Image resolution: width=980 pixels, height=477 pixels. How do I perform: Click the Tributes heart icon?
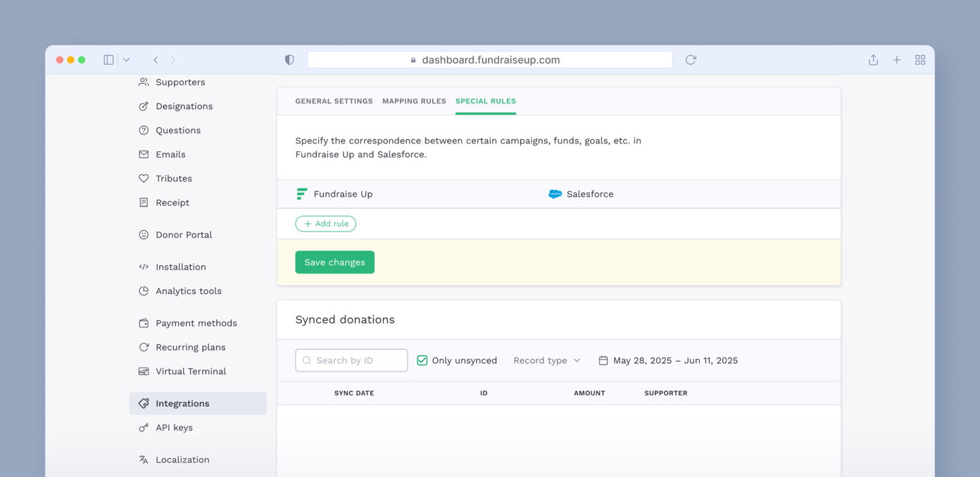[x=144, y=178]
